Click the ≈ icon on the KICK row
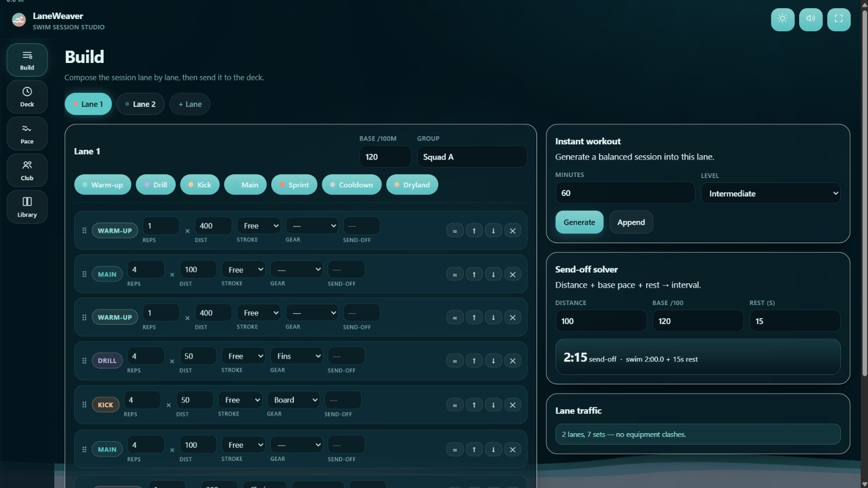The image size is (868, 488). pyautogui.click(x=455, y=405)
